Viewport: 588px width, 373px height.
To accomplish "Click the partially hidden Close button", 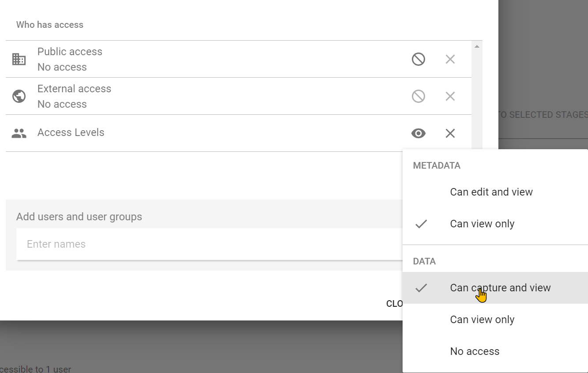I will 394,304.
